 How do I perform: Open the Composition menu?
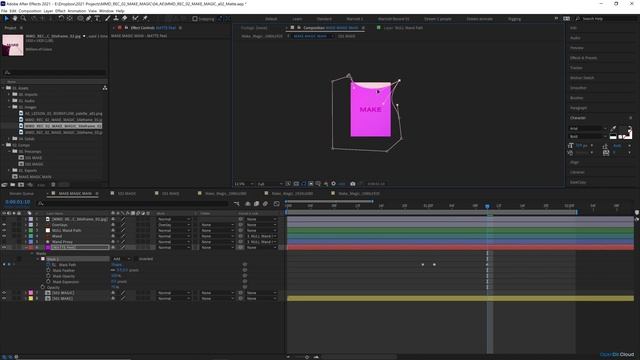pyautogui.click(x=30, y=11)
